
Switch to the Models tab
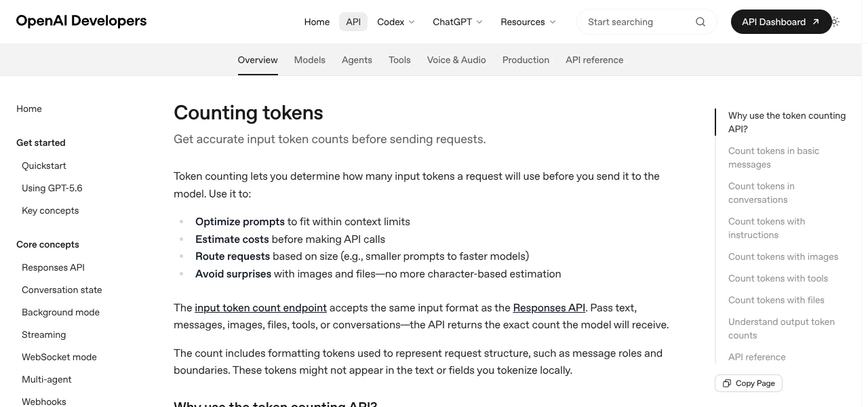pyautogui.click(x=310, y=60)
